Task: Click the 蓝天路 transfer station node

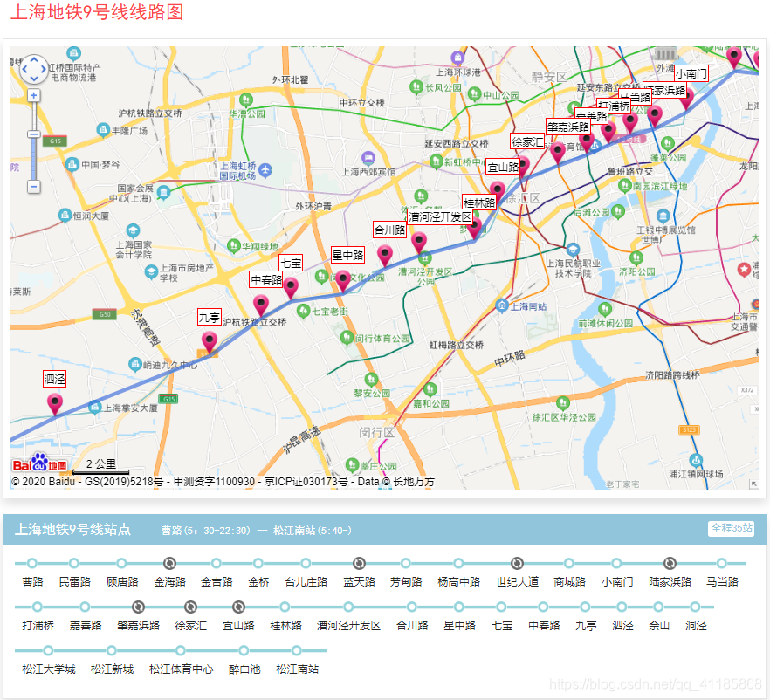Action: [x=359, y=564]
